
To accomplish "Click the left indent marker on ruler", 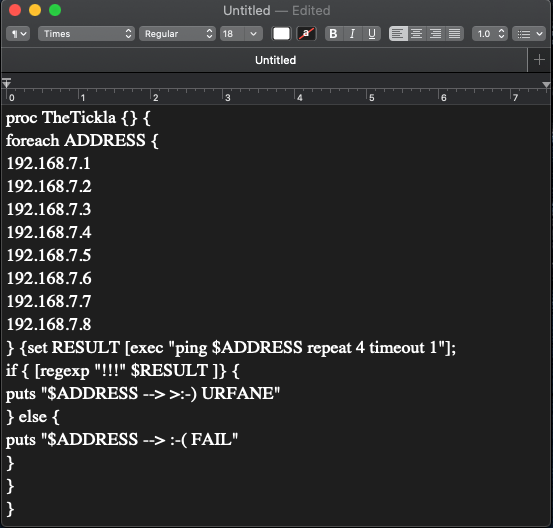I will 6,83.
